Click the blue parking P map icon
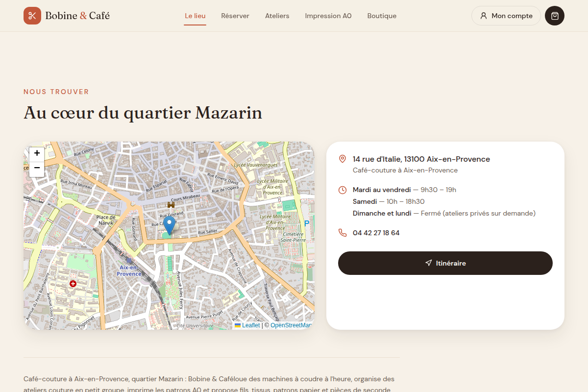Viewport: 588px width, 392px height. [x=307, y=223]
